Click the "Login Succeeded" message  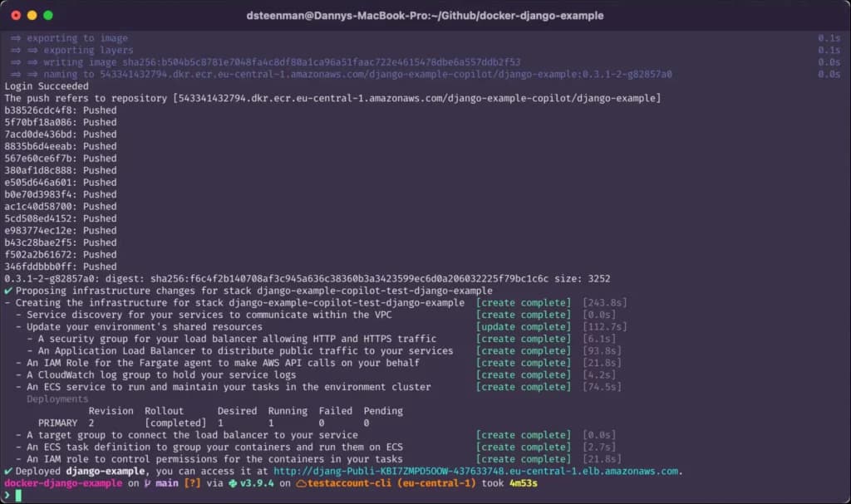(x=47, y=86)
